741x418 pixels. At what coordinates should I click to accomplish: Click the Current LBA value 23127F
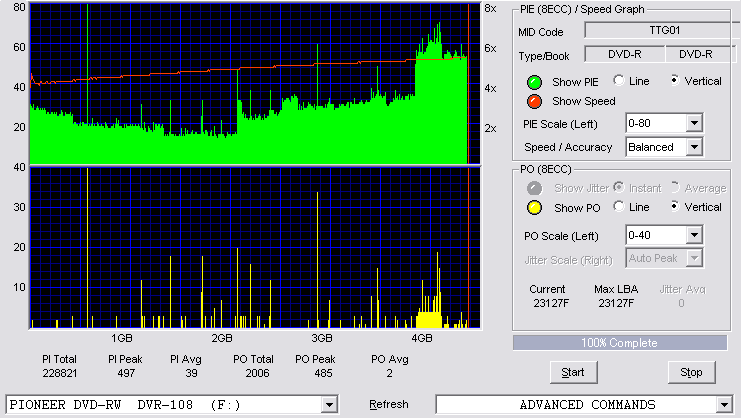(x=551, y=303)
